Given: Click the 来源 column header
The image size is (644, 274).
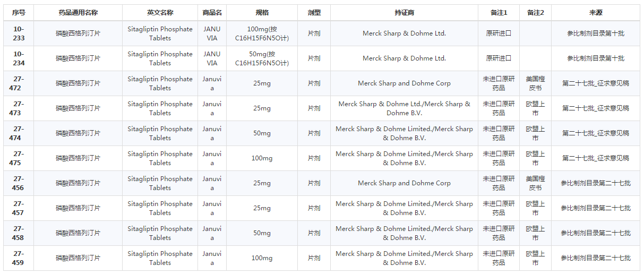Looking at the screenshot, I should [x=595, y=13].
